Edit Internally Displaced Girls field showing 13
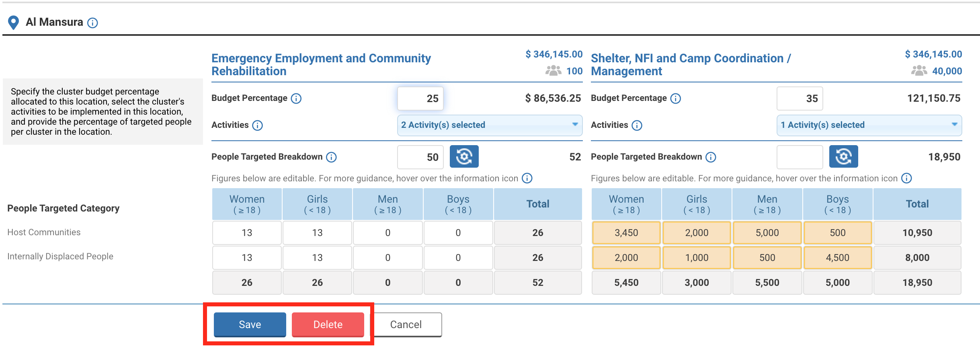The image size is (980, 349). pyautogui.click(x=317, y=258)
